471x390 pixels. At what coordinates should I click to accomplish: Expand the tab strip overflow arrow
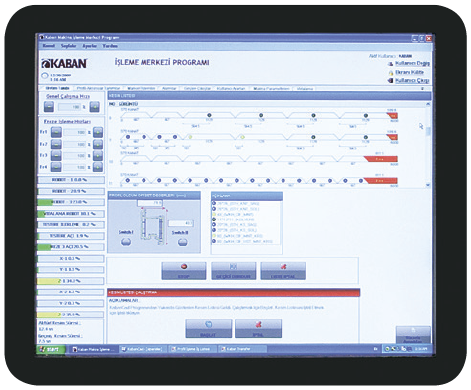(x=422, y=89)
